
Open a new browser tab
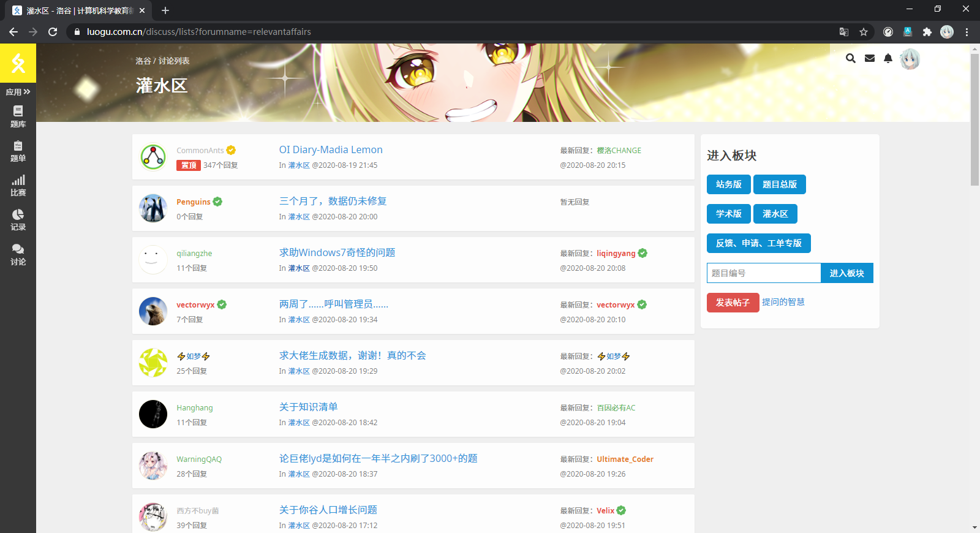coord(165,10)
